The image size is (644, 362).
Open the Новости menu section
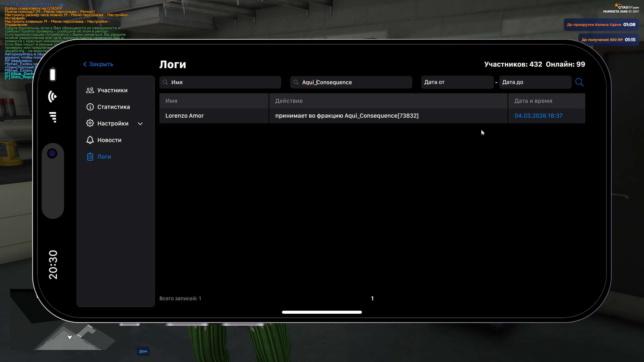(109, 140)
